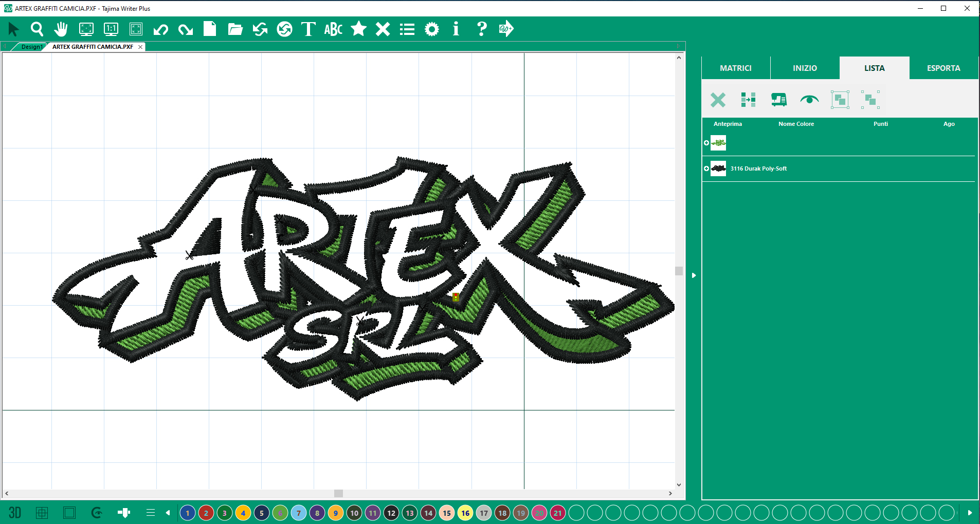This screenshot has height=524, width=980.
Task: Click the black thread preview thumbnail
Action: (718, 169)
